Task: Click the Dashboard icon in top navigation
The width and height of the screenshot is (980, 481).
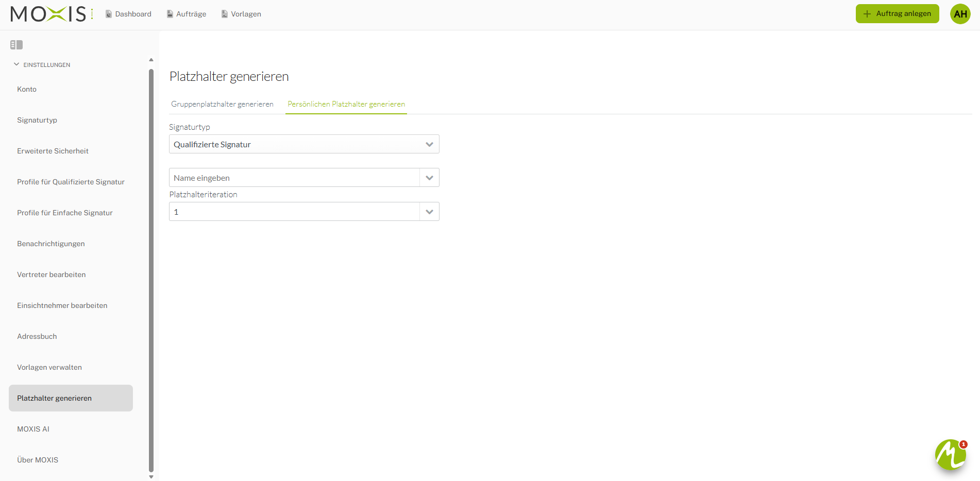Action: [x=109, y=14]
